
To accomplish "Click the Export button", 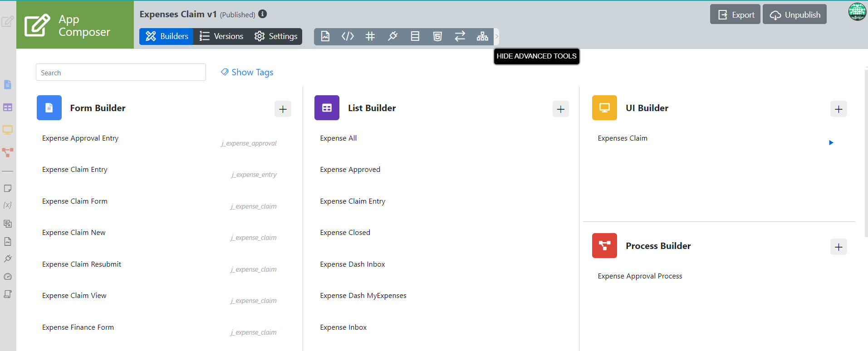I will [735, 15].
